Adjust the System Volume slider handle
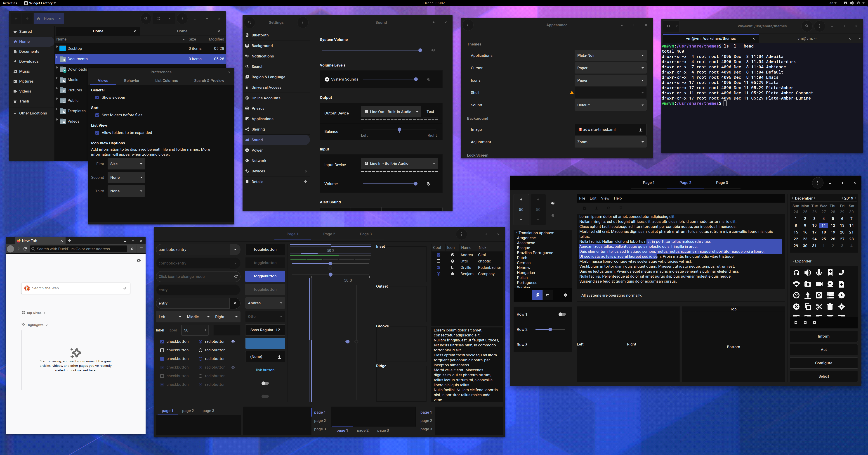 420,50
